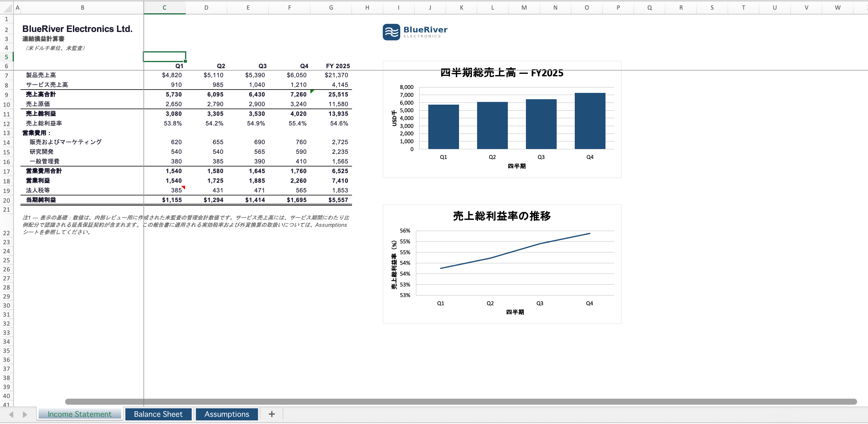Click the 売上高合計 row label

tap(41, 94)
